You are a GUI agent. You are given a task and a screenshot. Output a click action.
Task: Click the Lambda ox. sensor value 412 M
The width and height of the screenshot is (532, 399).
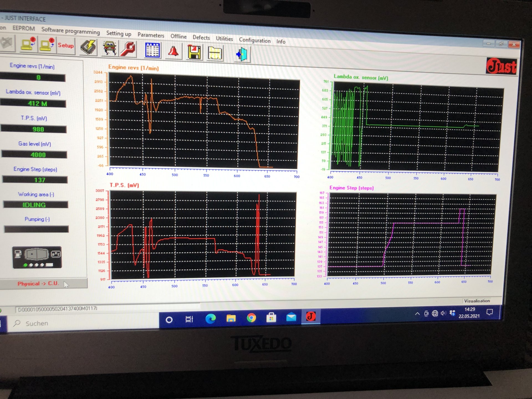tap(33, 103)
